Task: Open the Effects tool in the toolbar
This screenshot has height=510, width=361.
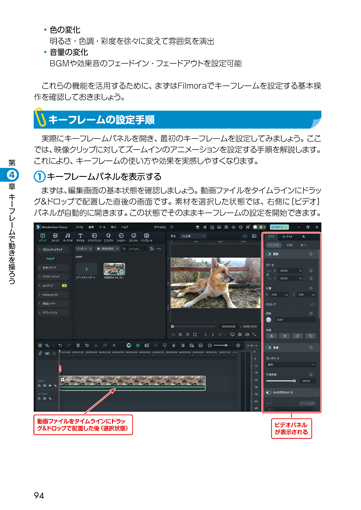Action: point(108,237)
